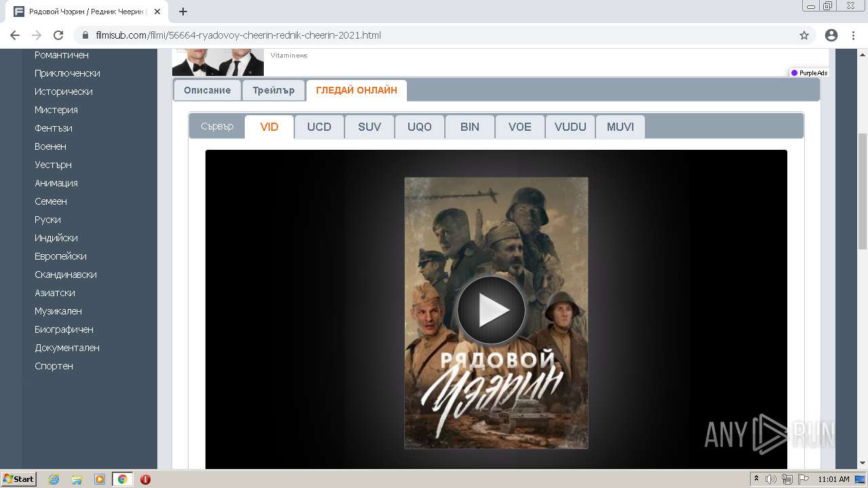Open the Анимация genre link
Image resolution: width=868 pixels, height=488 pixels.
tap(56, 183)
